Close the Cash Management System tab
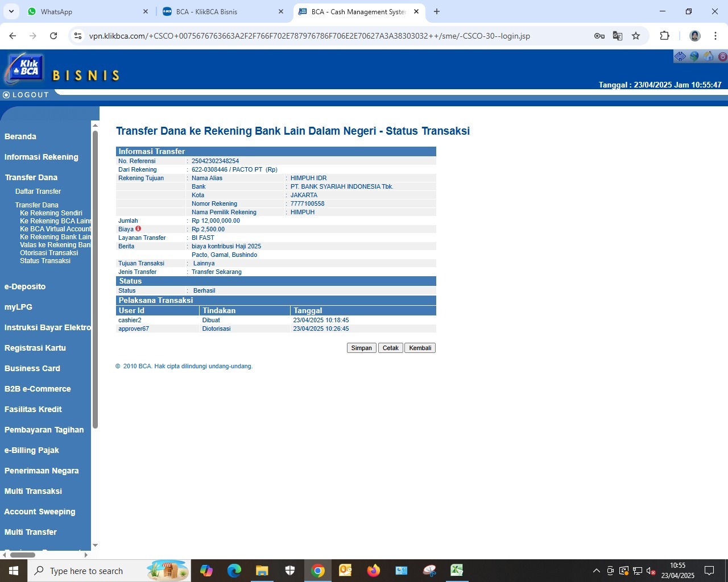The width and height of the screenshot is (728, 582). [416, 11]
